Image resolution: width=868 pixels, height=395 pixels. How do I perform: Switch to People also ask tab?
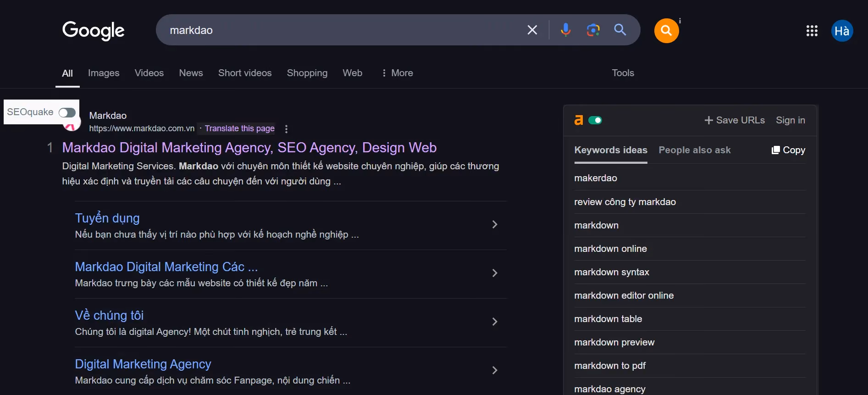point(695,150)
